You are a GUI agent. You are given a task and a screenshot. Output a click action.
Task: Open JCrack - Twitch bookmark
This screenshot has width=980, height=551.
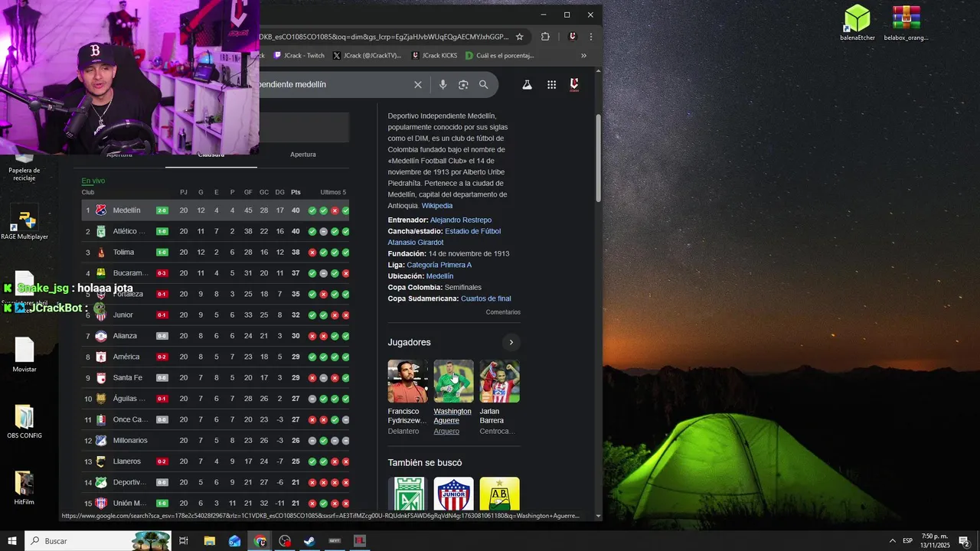click(x=299, y=56)
